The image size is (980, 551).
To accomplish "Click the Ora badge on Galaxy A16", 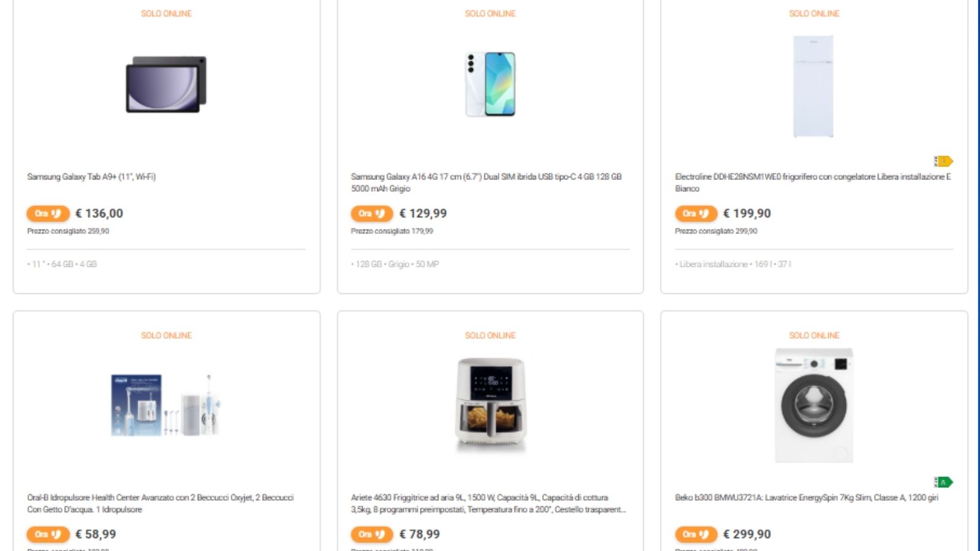I will (x=372, y=214).
